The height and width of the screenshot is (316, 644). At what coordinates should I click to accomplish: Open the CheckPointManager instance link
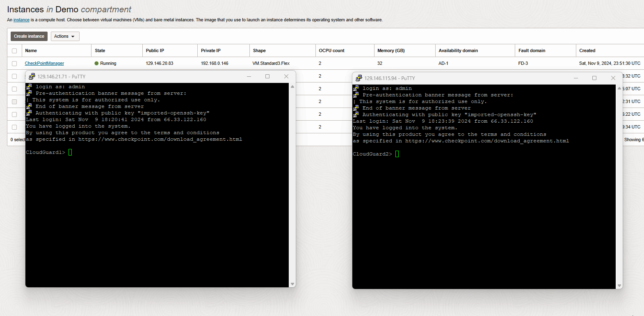[44, 64]
